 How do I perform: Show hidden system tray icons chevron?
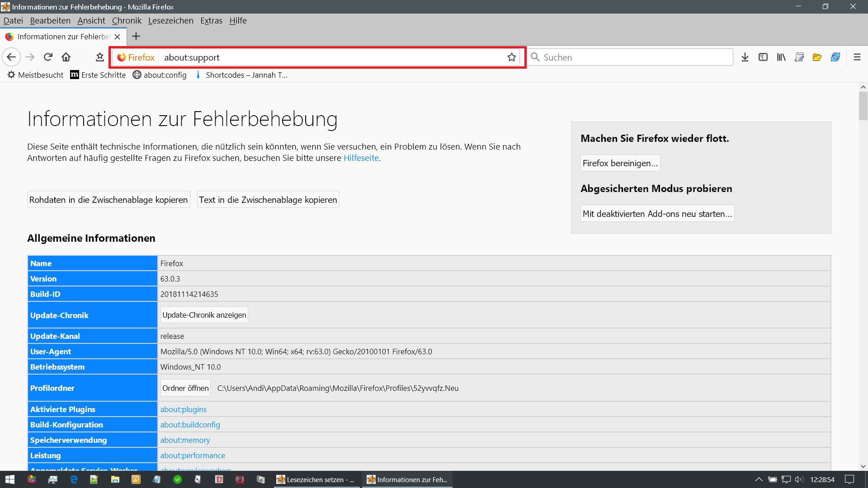click(x=759, y=479)
